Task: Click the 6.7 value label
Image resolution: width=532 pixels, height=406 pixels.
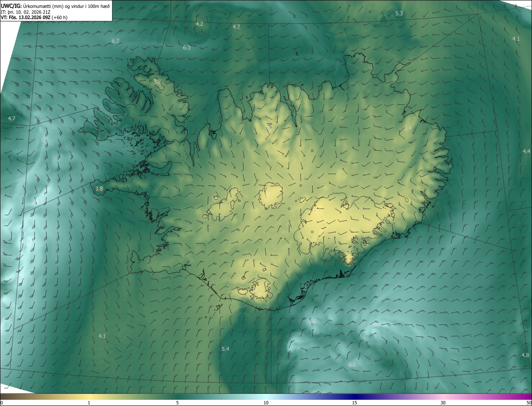Action: pyautogui.click(x=116, y=41)
